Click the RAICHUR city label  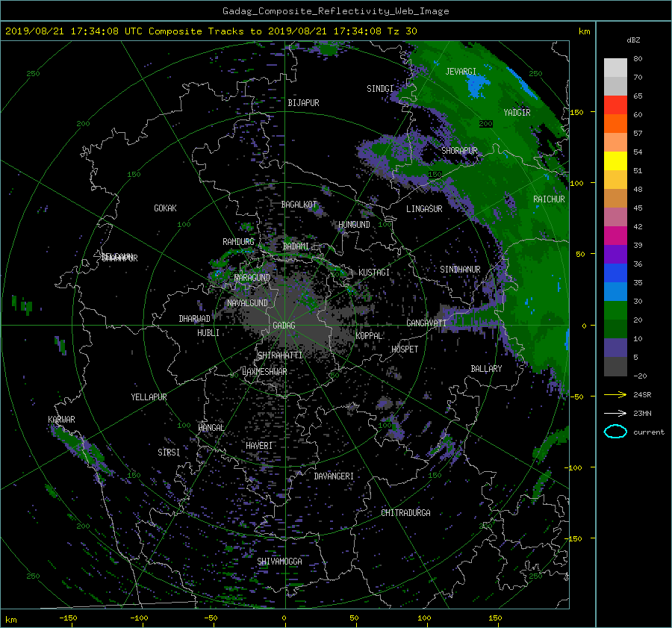click(x=549, y=199)
